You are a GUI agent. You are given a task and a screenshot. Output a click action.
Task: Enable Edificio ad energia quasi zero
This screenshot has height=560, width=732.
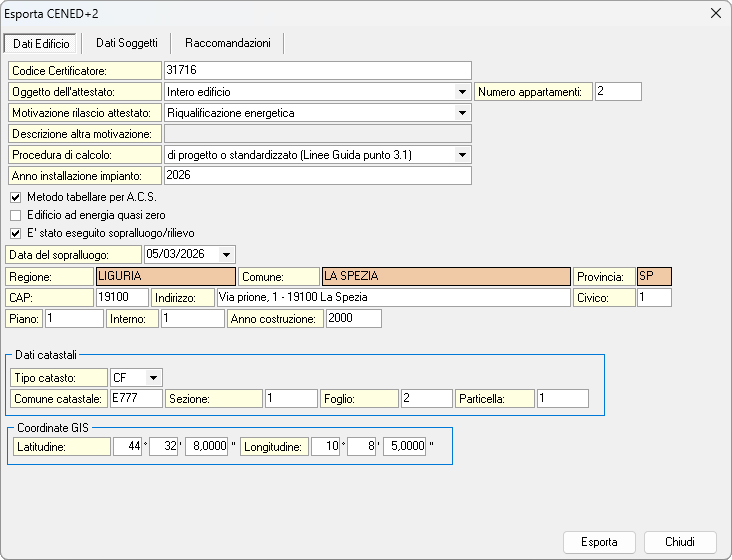pos(15,215)
